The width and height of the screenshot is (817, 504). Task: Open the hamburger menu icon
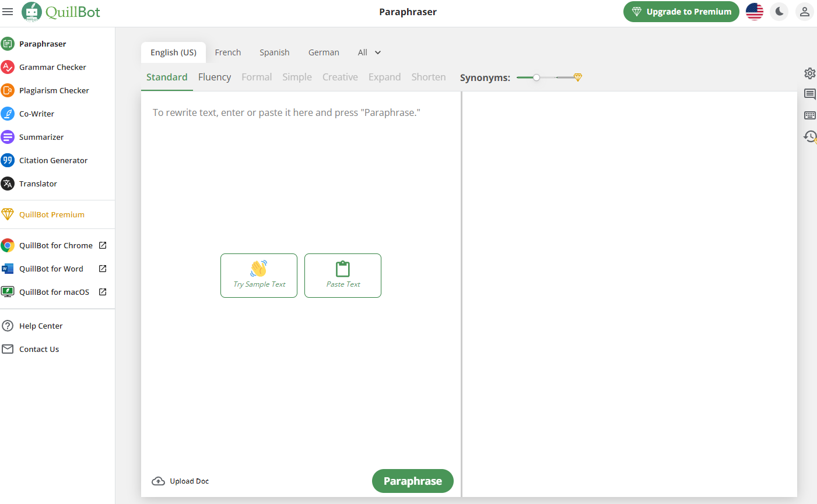click(x=8, y=12)
